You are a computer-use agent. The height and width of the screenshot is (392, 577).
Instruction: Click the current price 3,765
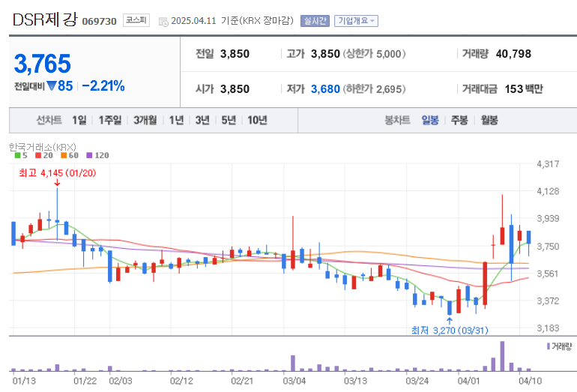click(x=42, y=64)
